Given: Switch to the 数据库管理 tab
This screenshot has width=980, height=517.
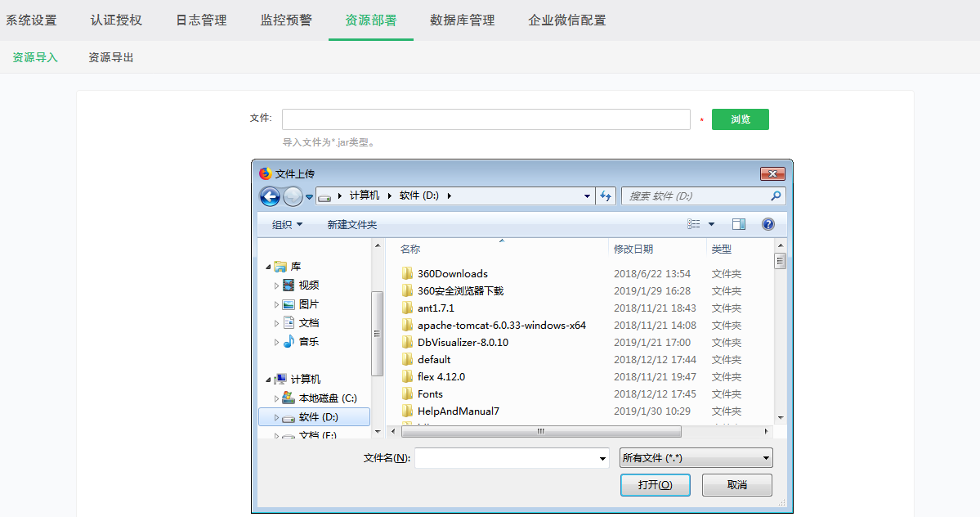Looking at the screenshot, I should coord(462,20).
